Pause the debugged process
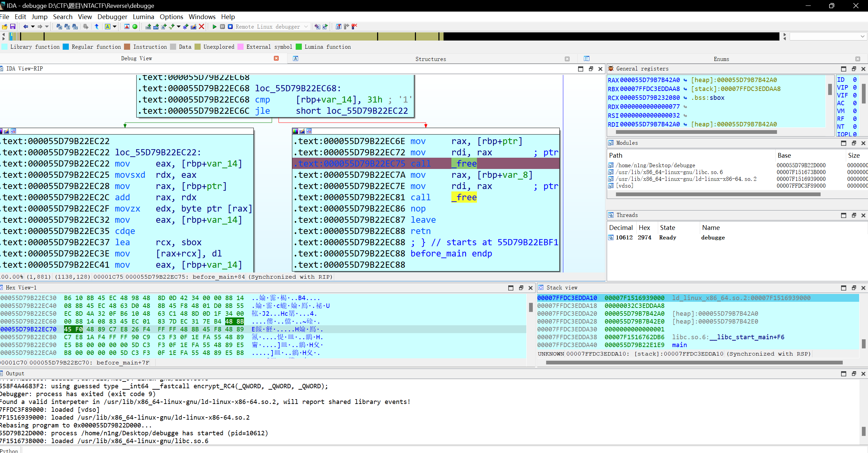 point(222,27)
